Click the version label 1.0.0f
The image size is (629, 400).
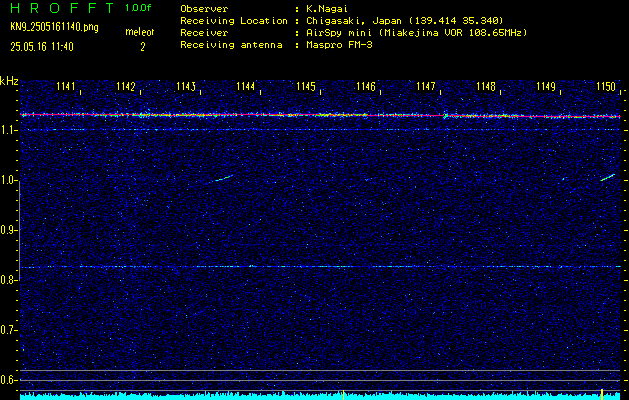click(138, 8)
